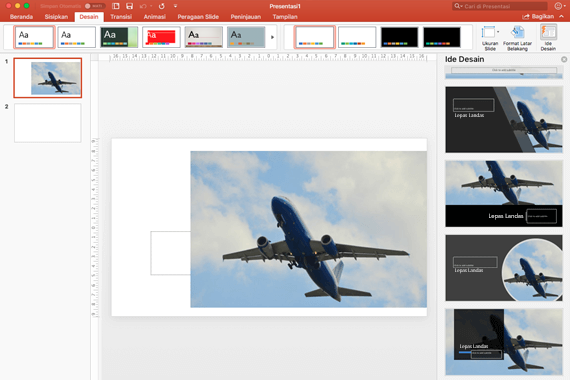Apply the red theme thumbnail
This screenshot has width=570, height=380.
161,37
